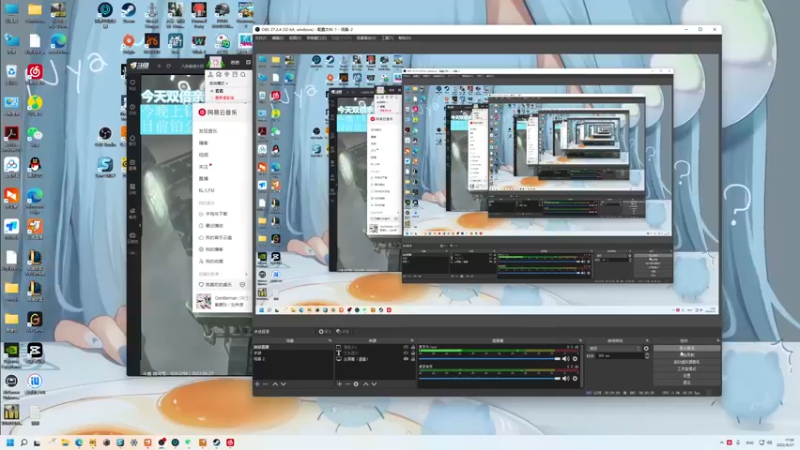Open settings gear of second audio mixer track
The height and width of the screenshot is (450, 800).
coord(575,379)
